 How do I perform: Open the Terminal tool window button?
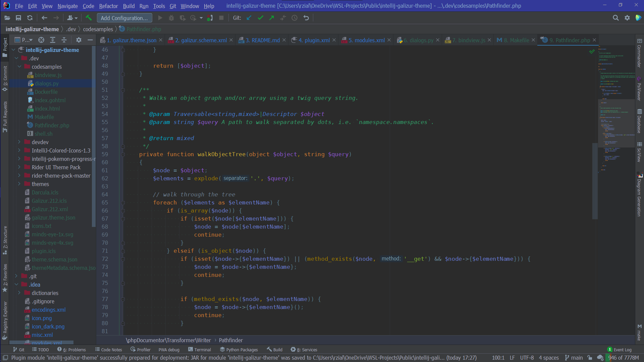(200, 350)
